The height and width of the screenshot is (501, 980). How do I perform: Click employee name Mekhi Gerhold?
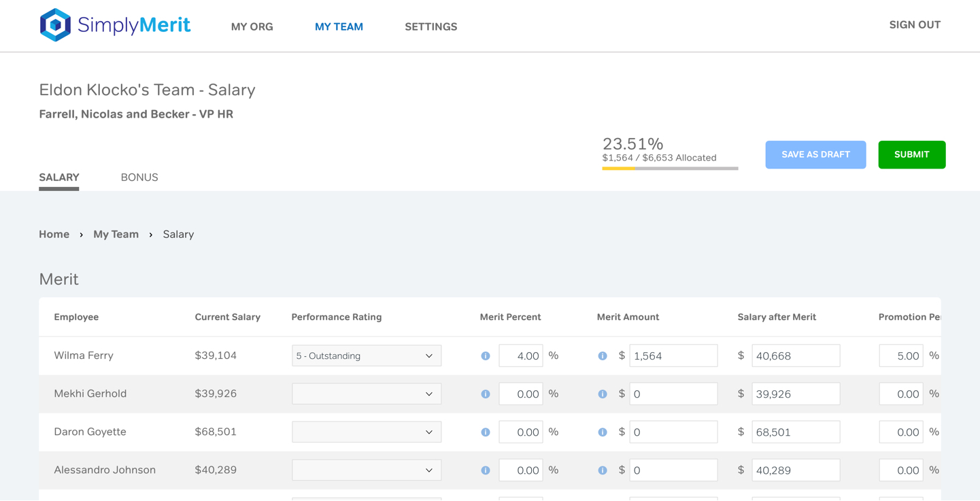click(90, 394)
